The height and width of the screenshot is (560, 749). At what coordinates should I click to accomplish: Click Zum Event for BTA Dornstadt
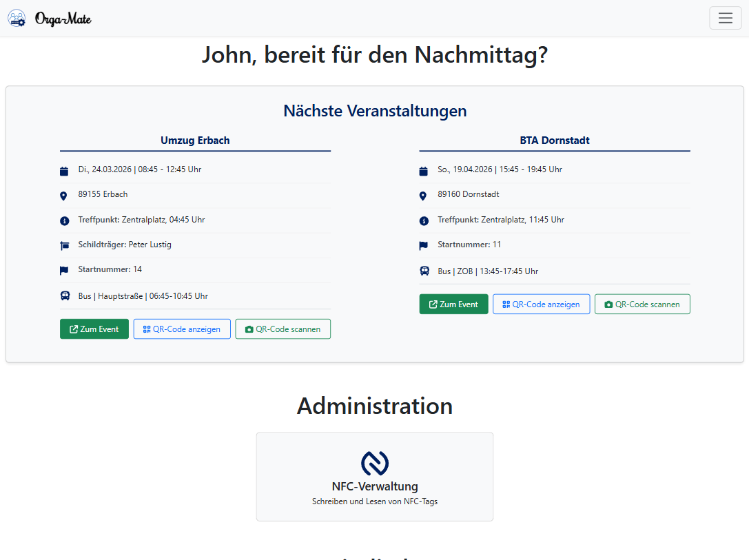[x=453, y=304]
